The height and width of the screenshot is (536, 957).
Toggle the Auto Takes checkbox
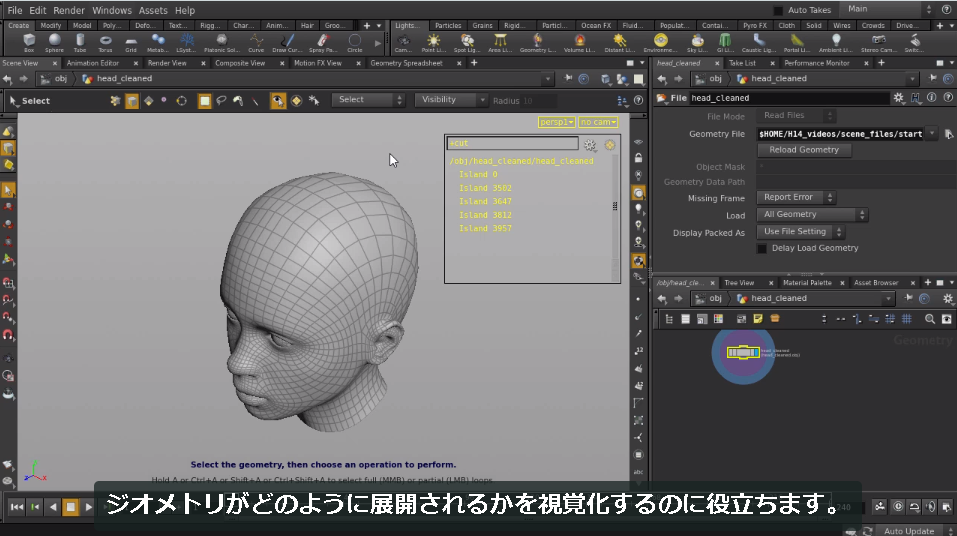click(778, 10)
